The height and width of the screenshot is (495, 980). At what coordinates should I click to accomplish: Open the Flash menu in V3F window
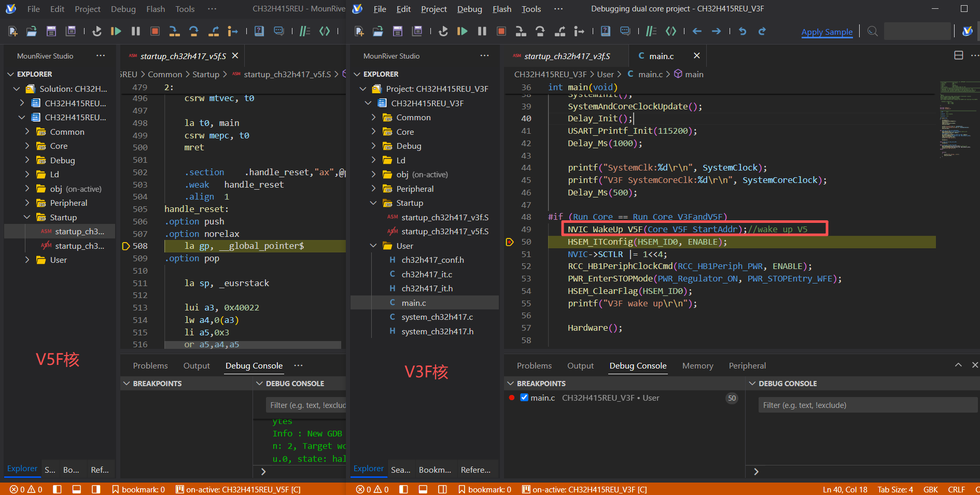tap(502, 9)
